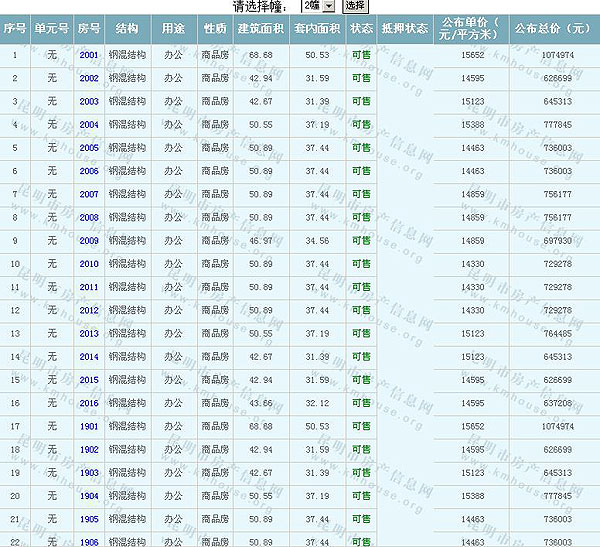Select room number 2014 link
The height and width of the screenshot is (547, 600).
pos(89,356)
